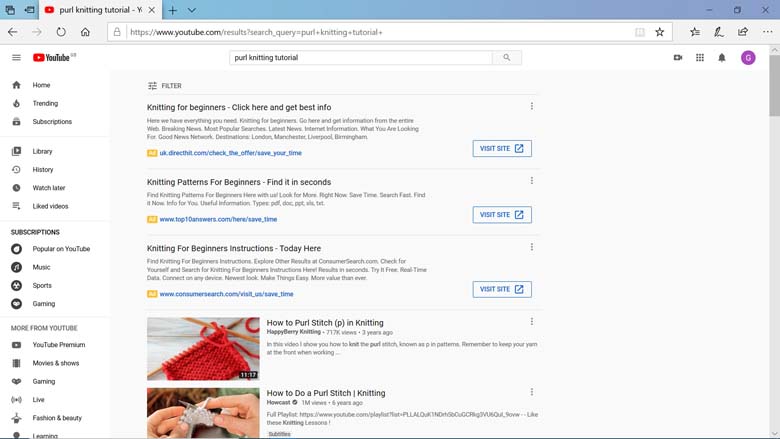Open the How to Do a Purl Stitch video title
The width and height of the screenshot is (780, 439).
325,393
